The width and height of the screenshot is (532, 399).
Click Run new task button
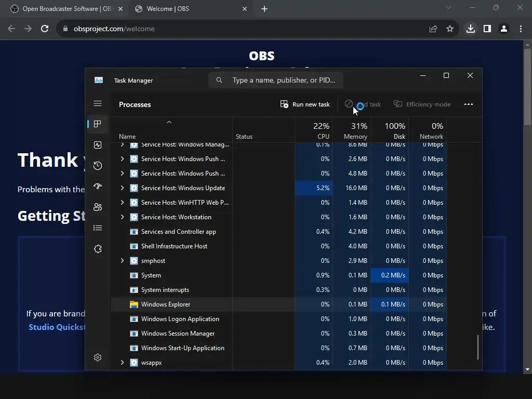coord(305,104)
